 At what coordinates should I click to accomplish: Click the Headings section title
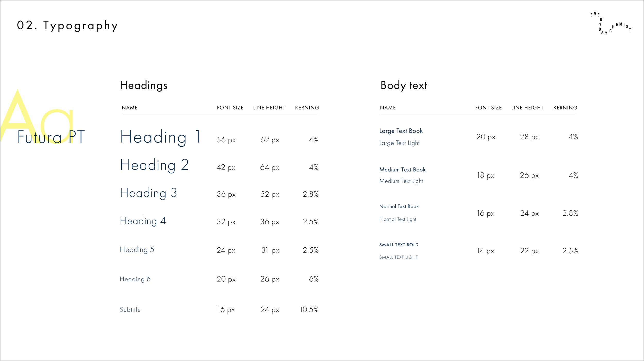(143, 86)
